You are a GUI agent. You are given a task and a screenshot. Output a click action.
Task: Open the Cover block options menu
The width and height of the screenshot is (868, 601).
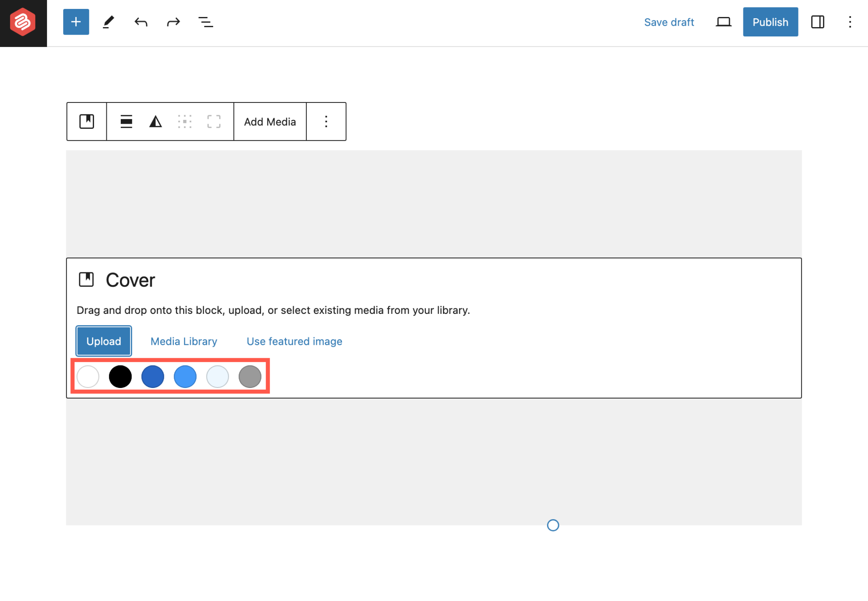point(326,122)
